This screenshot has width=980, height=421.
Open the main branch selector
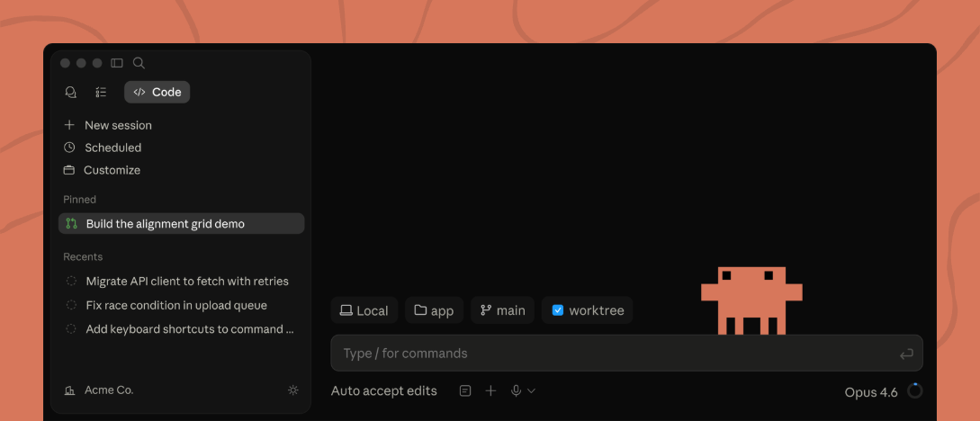click(502, 310)
